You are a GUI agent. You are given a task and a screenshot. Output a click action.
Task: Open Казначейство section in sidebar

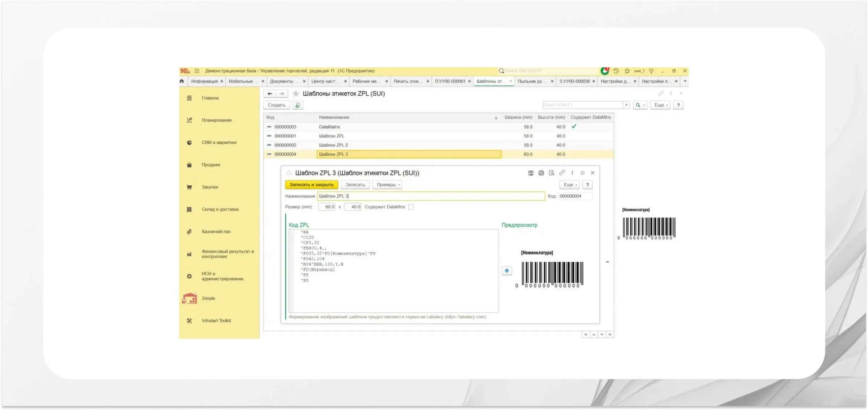click(x=216, y=232)
